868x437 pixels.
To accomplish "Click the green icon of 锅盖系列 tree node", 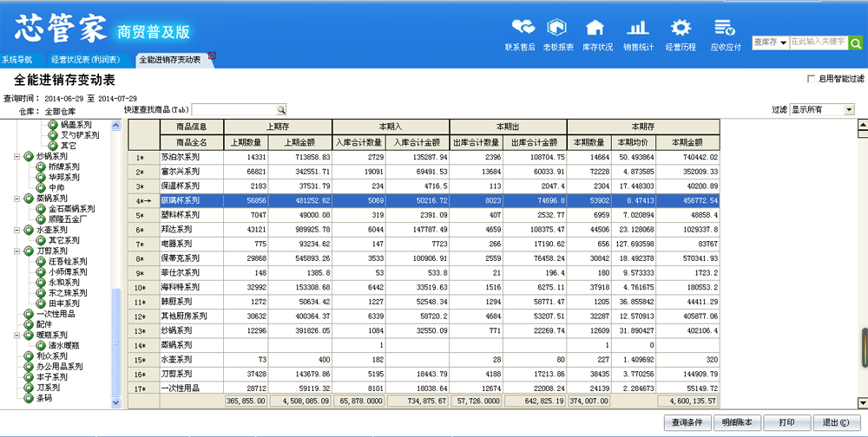I will pos(53,125).
